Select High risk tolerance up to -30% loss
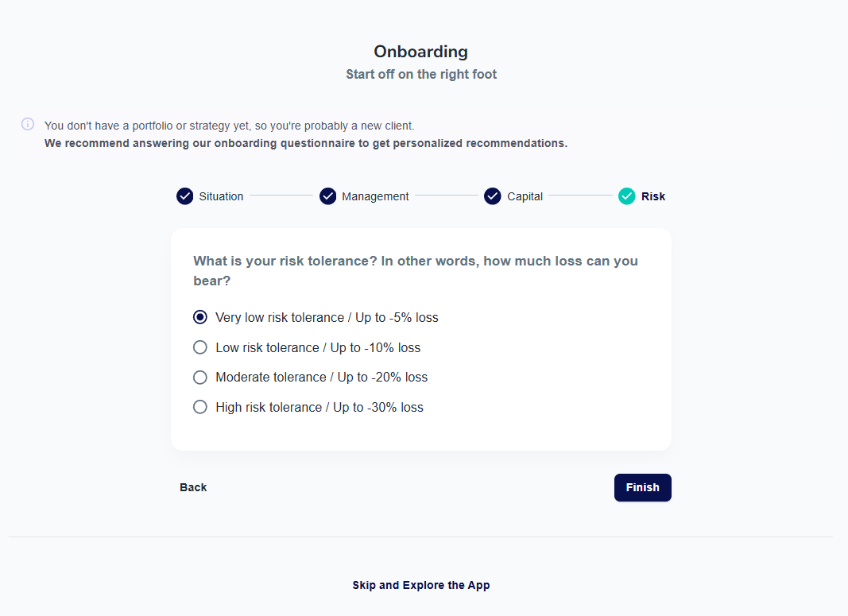848x616 pixels. pyautogui.click(x=200, y=407)
